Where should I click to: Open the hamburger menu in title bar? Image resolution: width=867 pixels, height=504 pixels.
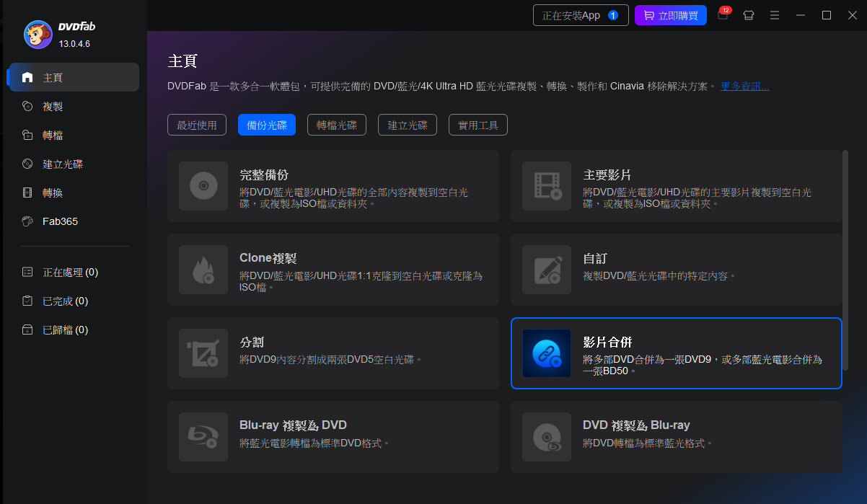point(775,15)
